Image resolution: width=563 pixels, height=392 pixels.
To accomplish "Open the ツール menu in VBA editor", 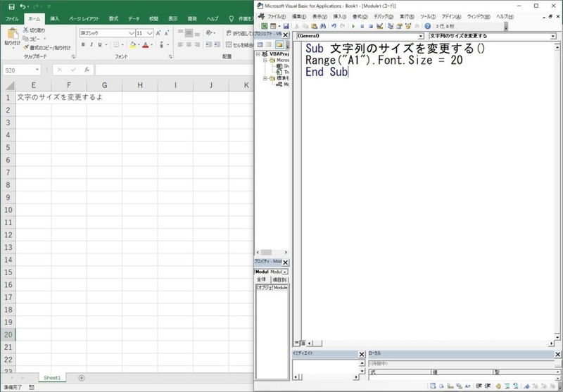I will pyautogui.click(x=428, y=17).
